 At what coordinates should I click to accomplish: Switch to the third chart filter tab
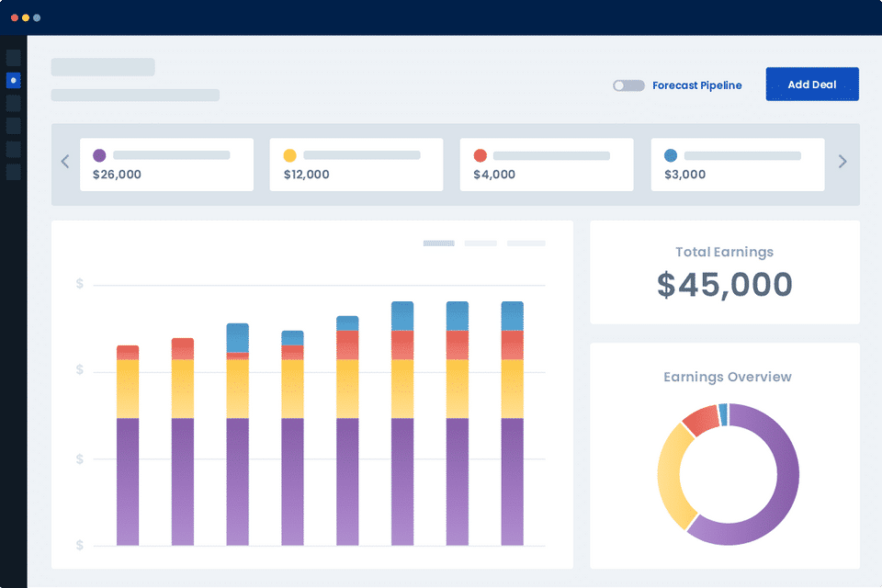coord(526,243)
